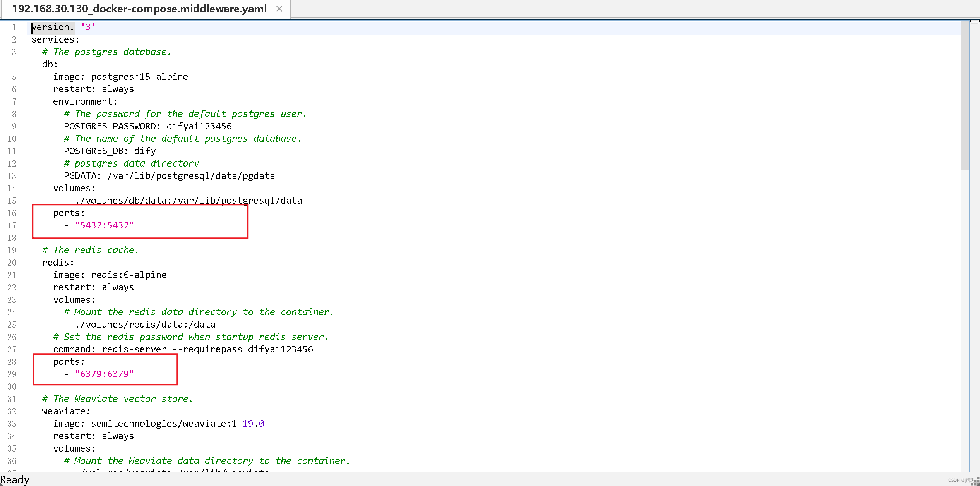Click the vertical scrollbar thumb

[x=965, y=96]
